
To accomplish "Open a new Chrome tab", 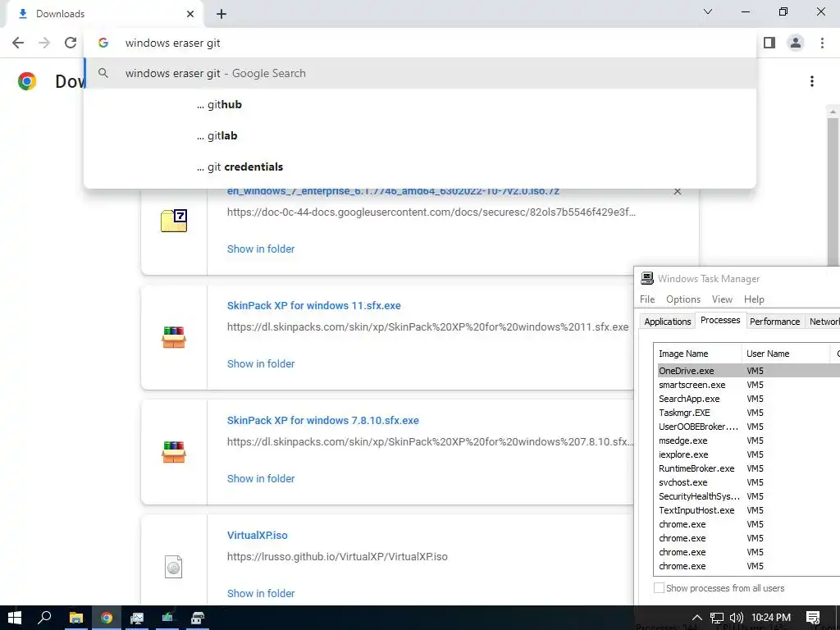I will click(221, 14).
